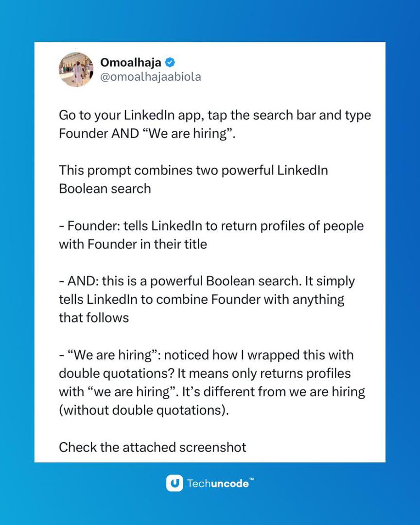Open Omoalhaja's profile avatar photo
This screenshot has width=420, height=525.
point(76,70)
